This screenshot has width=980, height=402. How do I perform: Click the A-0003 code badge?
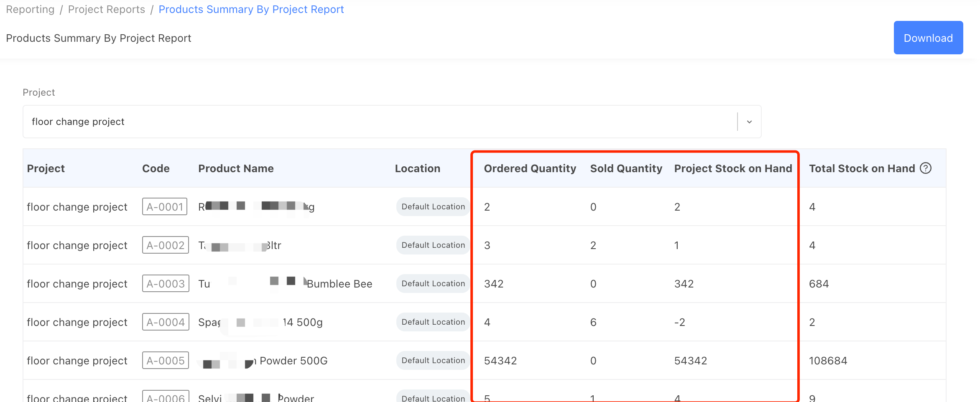point(166,284)
